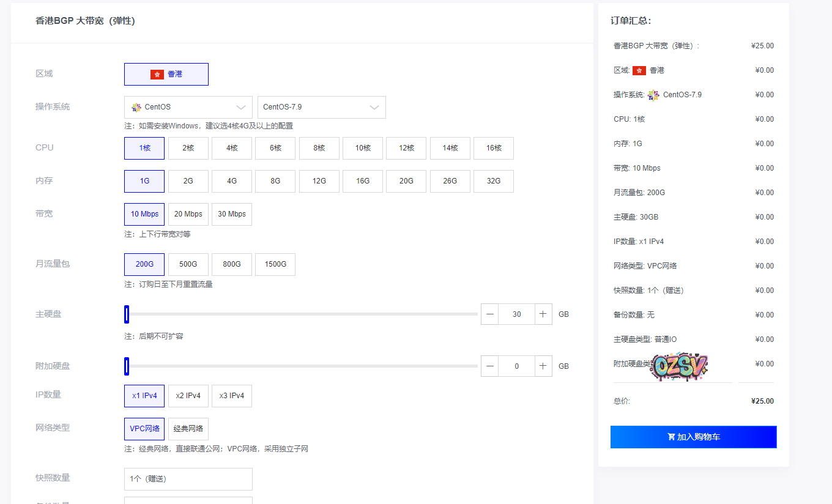This screenshot has width=832, height=504.
Task: Click the minus icon for 附加硬盘 size
Action: pos(490,366)
